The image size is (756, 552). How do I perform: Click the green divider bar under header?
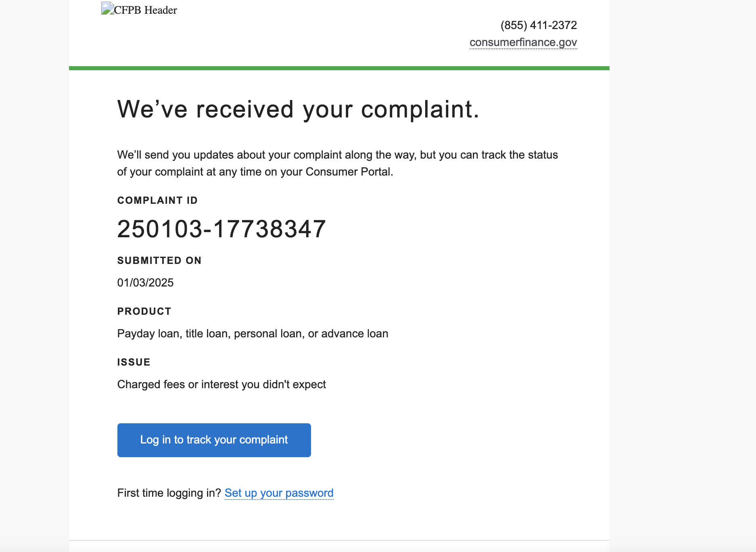[339, 68]
